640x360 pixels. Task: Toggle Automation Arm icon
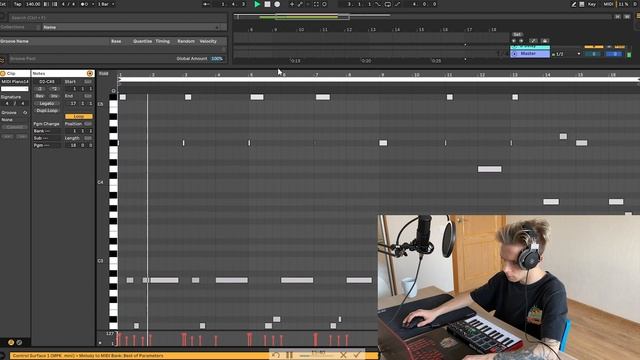click(300, 4)
